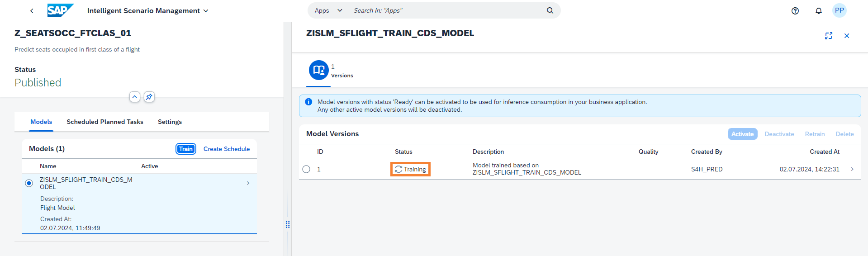868x256 pixels.
Task: Click the panel splitter drag handle
Action: pyautogui.click(x=288, y=224)
